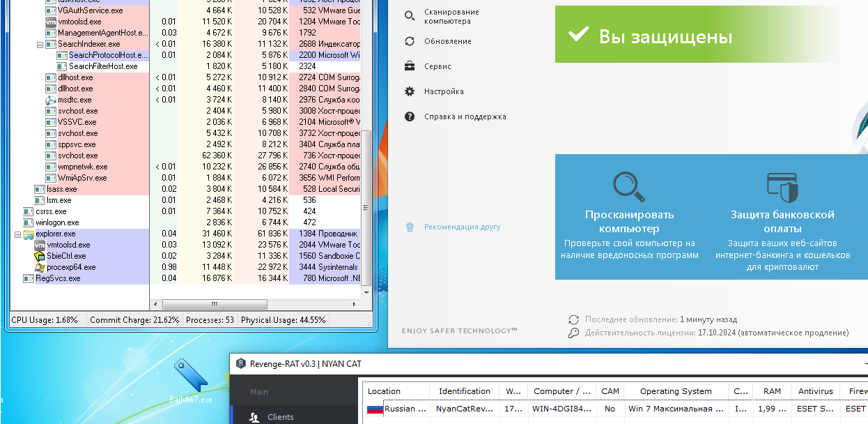Open the Защита банковской оплаты tile

pos(782,217)
